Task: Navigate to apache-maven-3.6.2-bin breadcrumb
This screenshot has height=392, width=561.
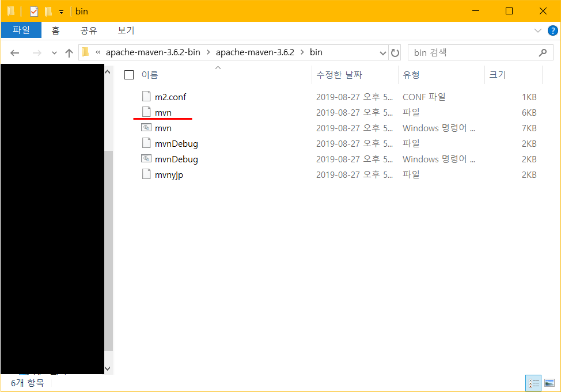Action: [153, 52]
